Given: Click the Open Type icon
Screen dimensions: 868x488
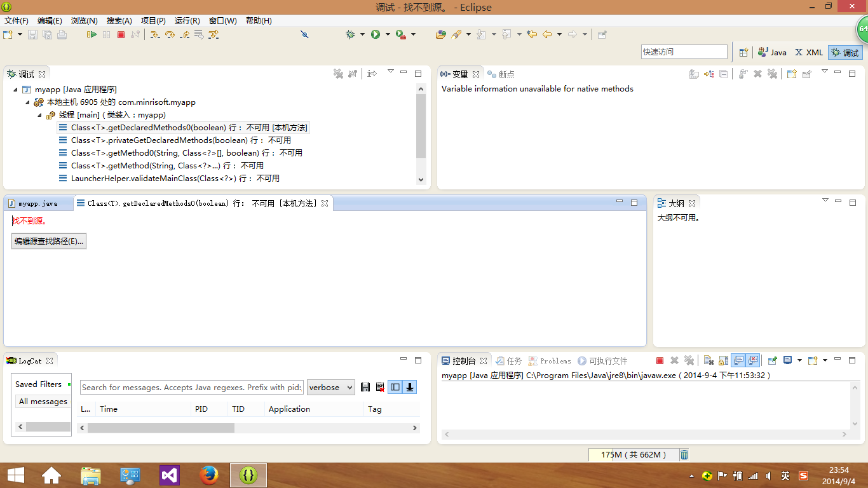Looking at the screenshot, I should pyautogui.click(x=440, y=34).
